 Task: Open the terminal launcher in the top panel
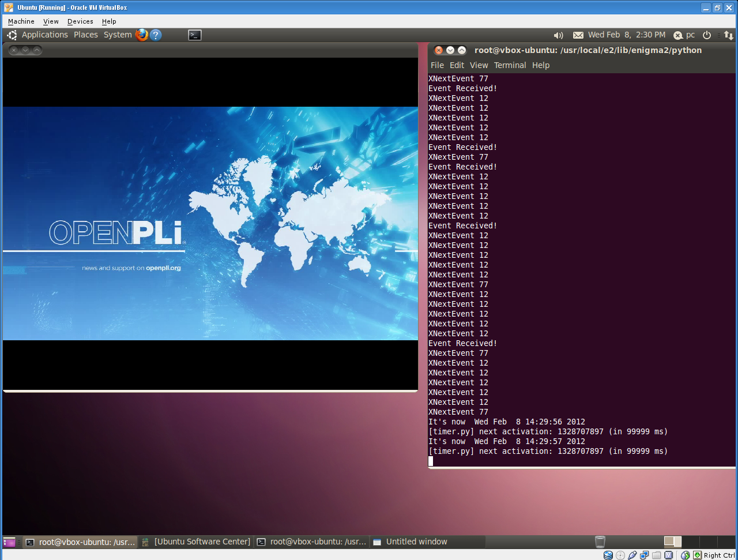pyautogui.click(x=195, y=35)
